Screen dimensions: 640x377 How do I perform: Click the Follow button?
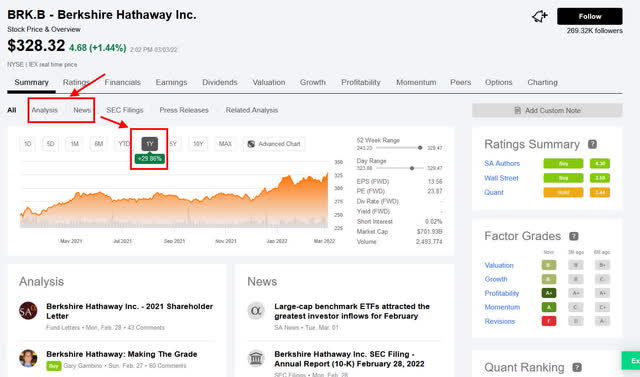pyautogui.click(x=589, y=16)
